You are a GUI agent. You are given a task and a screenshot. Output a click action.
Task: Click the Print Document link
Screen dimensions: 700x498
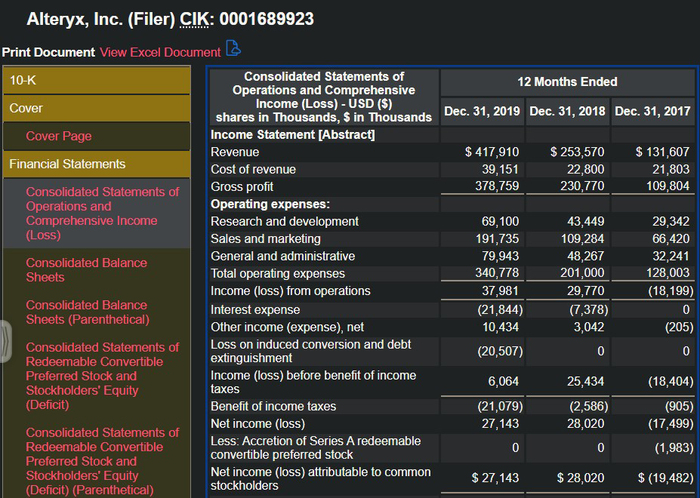click(x=48, y=51)
